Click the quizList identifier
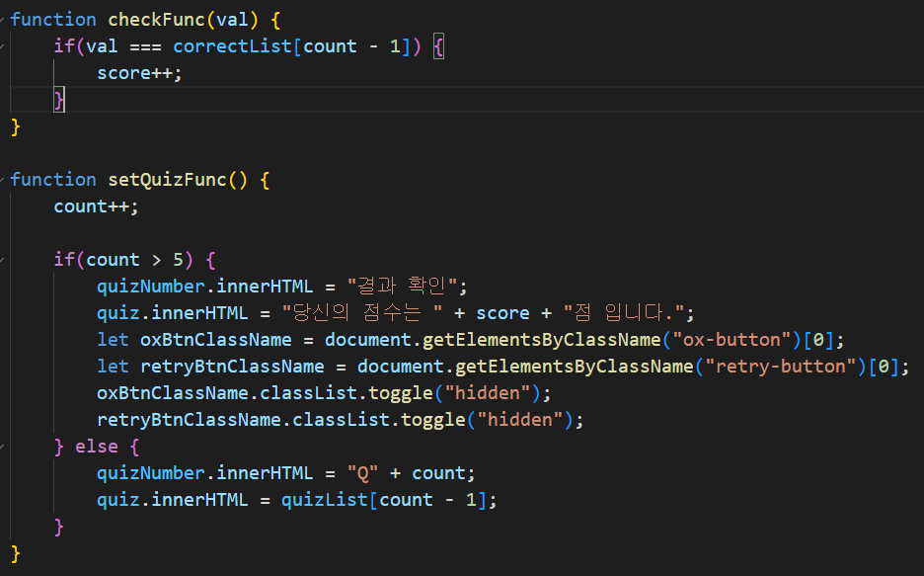 coord(325,500)
